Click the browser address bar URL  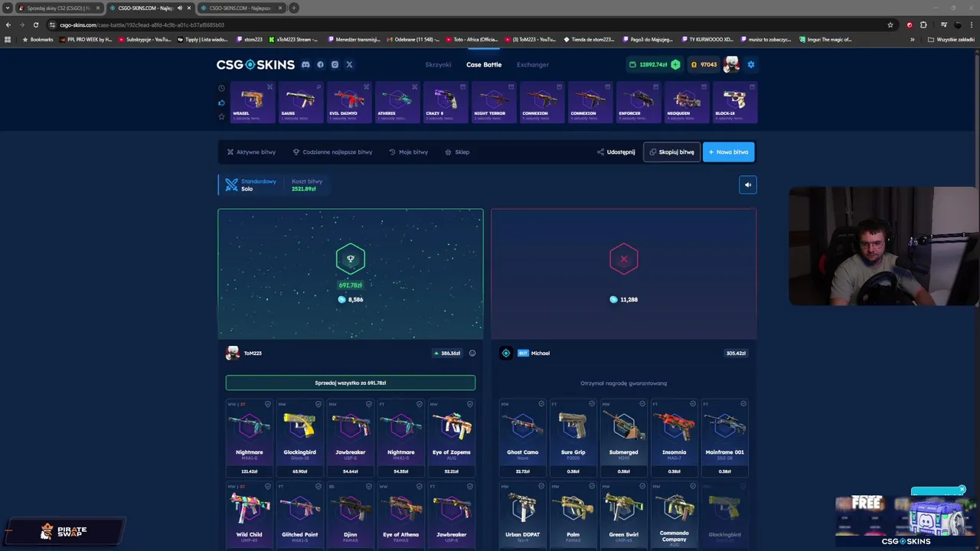click(x=142, y=25)
